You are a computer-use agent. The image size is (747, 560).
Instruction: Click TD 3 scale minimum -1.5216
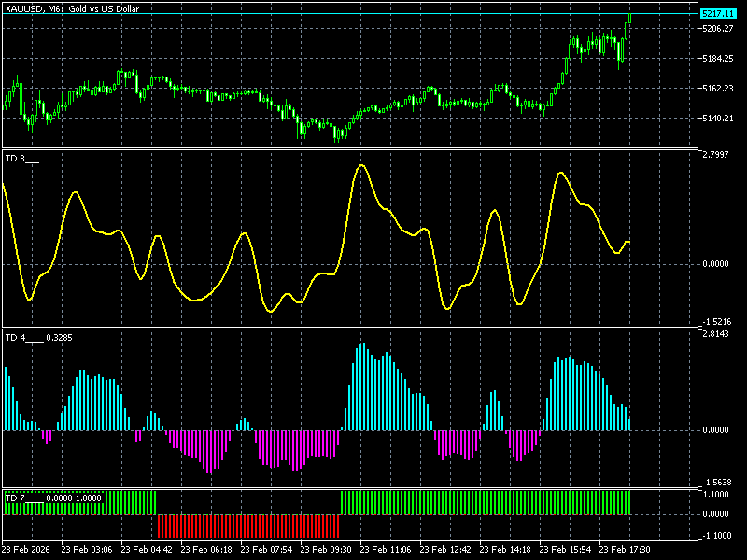[x=715, y=322]
